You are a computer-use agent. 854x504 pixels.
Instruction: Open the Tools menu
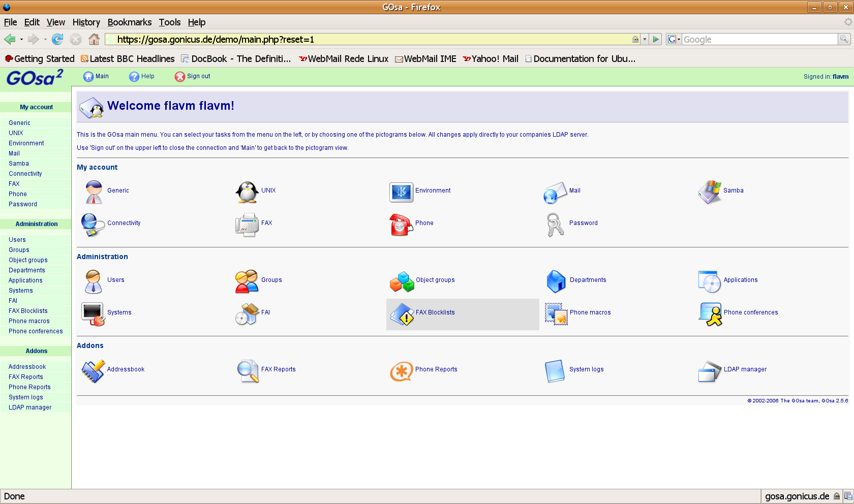[x=169, y=22]
